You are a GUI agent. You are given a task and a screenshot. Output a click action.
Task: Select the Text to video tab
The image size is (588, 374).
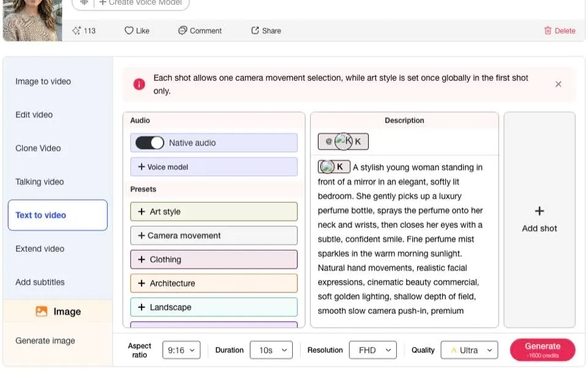pyautogui.click(x=58, y=215)
